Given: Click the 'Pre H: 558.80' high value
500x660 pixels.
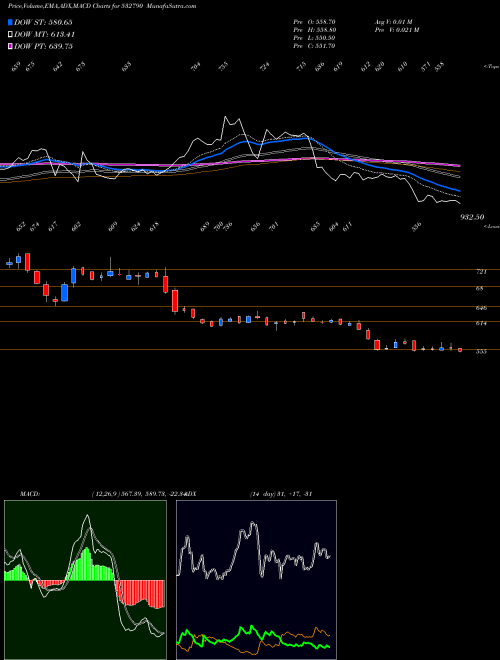Looking at the screenshot, I should [x=314, y=30].
